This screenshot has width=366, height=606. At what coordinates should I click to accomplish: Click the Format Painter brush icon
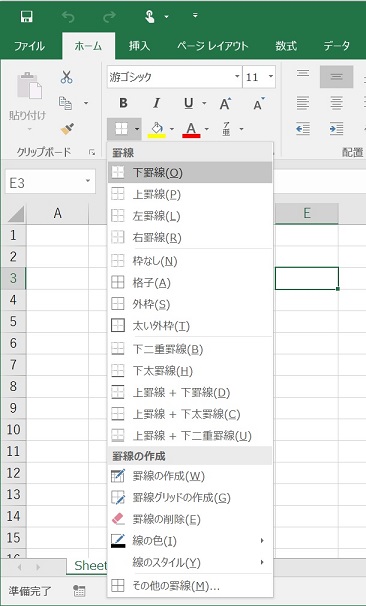(x=68, y=129)
